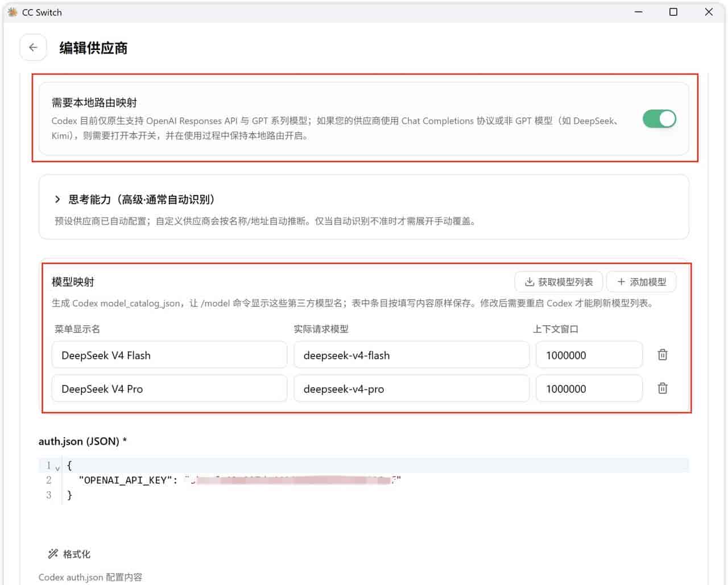
Task: Expand the 思考能力 section chevron
Action: [57, 199]
